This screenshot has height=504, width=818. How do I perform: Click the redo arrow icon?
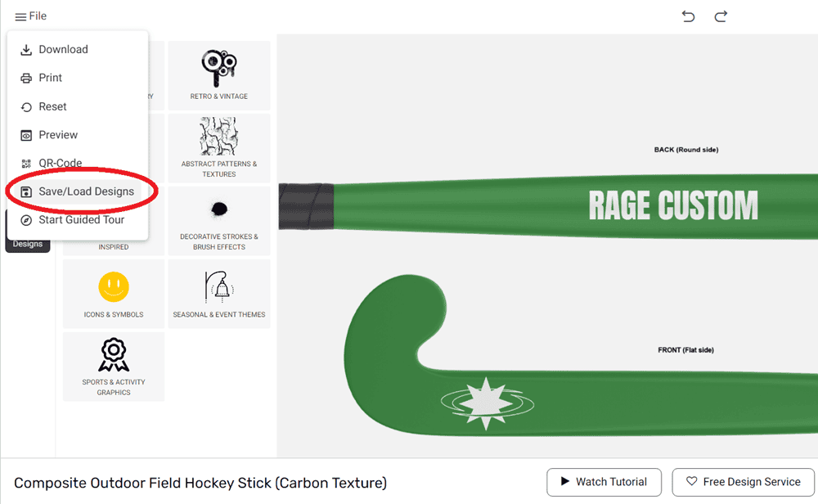pos(721,16)
